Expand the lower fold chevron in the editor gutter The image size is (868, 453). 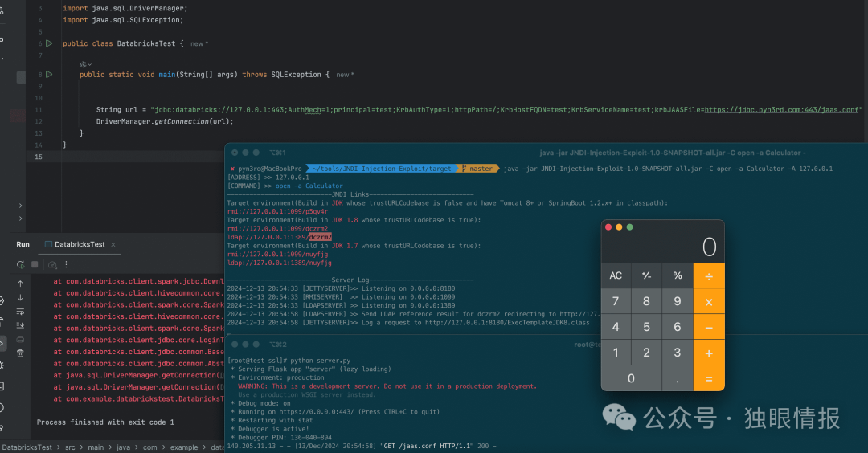20,218
